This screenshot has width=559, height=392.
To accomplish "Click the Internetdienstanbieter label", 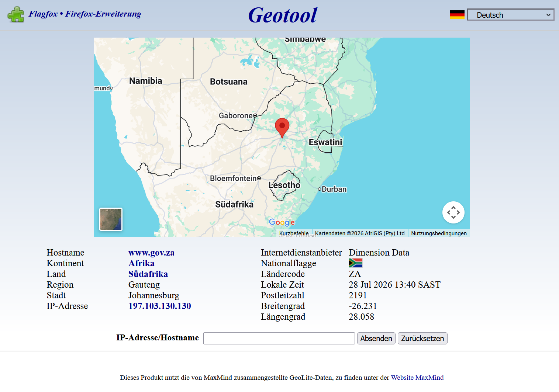I will click(x=301, y=253).
